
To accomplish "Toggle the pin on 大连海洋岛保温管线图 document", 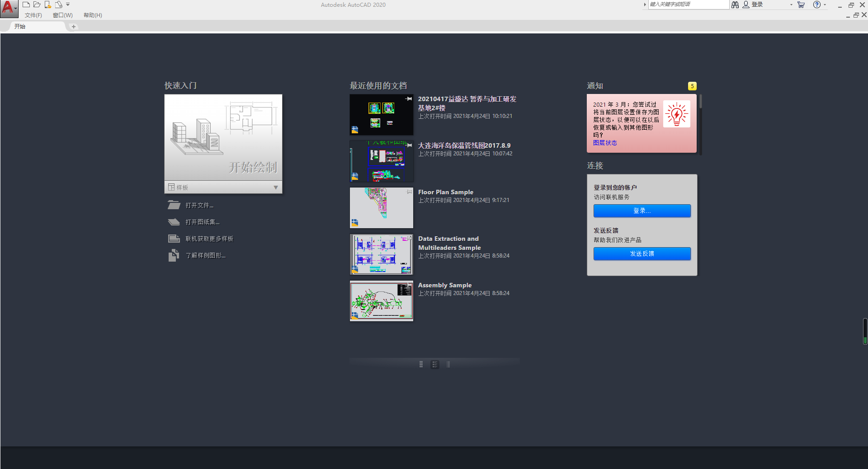I will (409, 145).
